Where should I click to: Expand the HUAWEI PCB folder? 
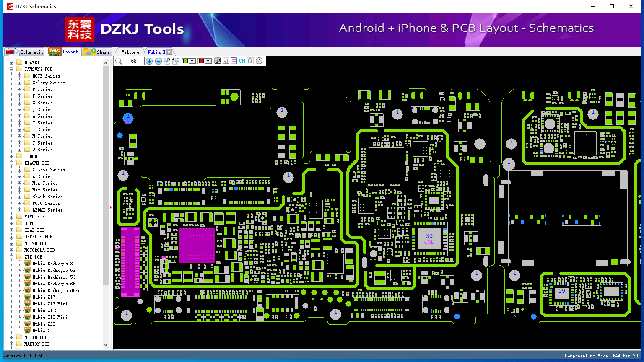[x=12, y=62]
